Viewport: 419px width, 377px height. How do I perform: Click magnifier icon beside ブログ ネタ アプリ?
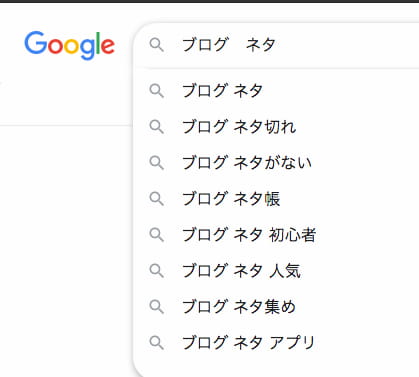point(156,343)
